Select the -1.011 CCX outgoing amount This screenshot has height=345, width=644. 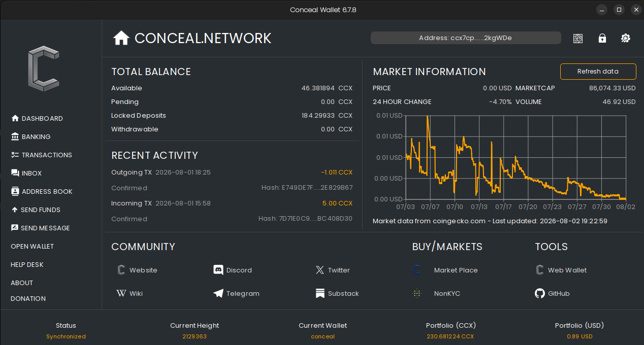point(337,172)
